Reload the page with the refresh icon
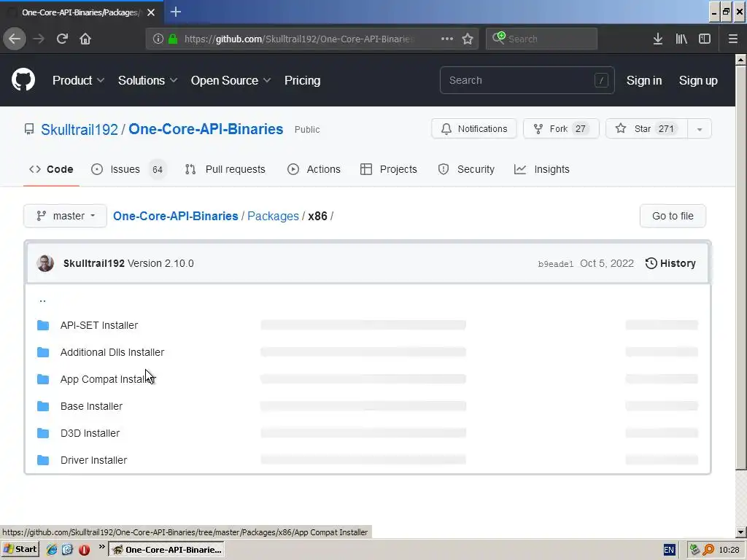This screenshot has height=560, width=747. tap(62, 39)
